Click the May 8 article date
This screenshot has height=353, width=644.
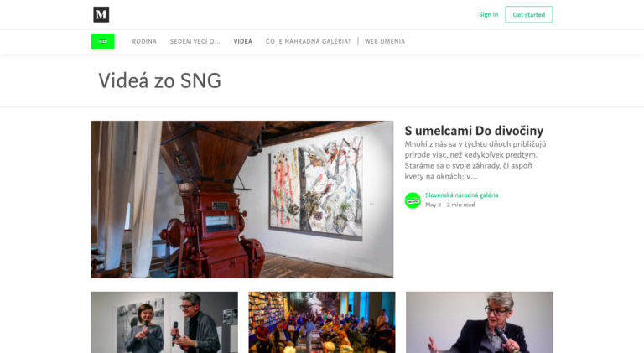(433, 205)
